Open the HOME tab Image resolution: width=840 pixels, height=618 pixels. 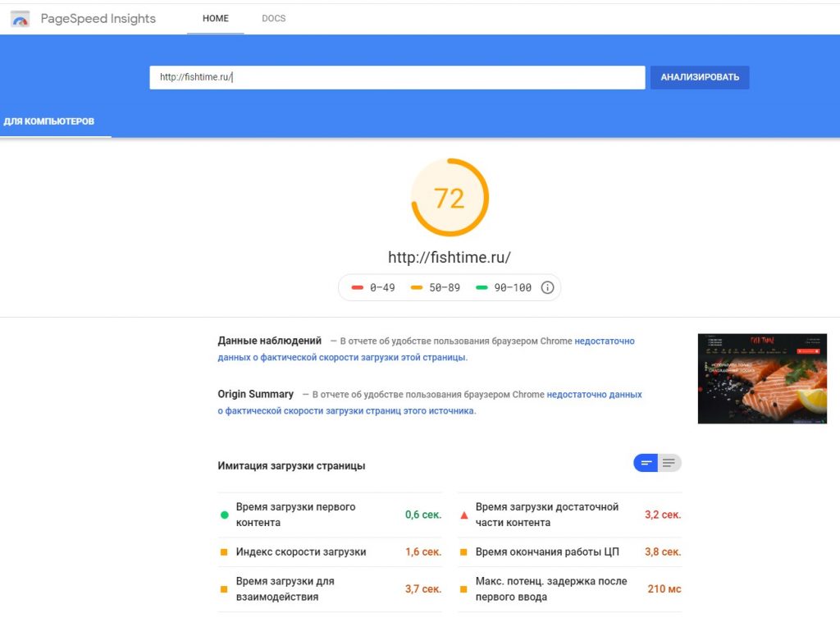click(x=216, y=18)
